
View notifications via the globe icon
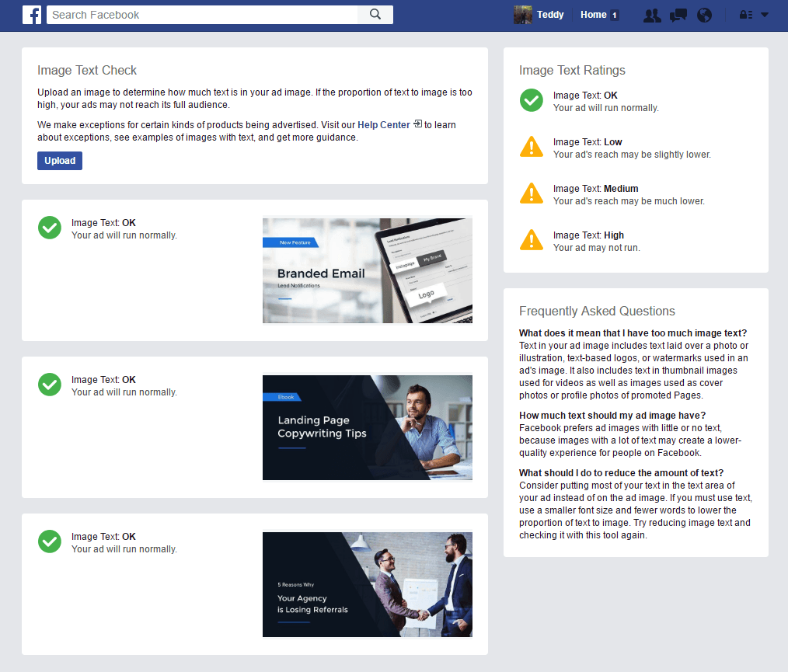704,15
